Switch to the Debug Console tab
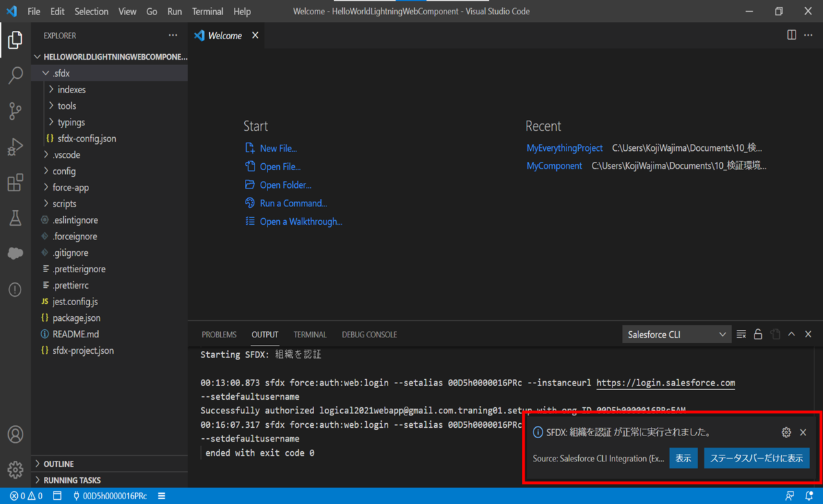This screenshot has height=504, width=823. click(x=369, y=335)
